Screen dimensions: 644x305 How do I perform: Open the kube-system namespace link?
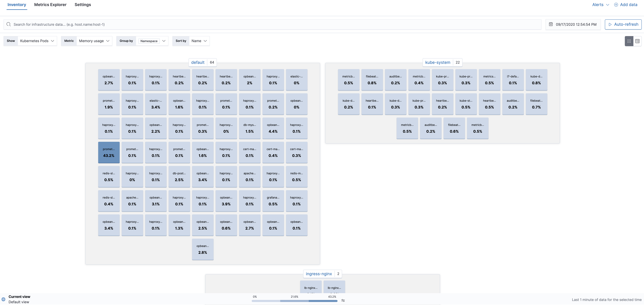(437, 62)
